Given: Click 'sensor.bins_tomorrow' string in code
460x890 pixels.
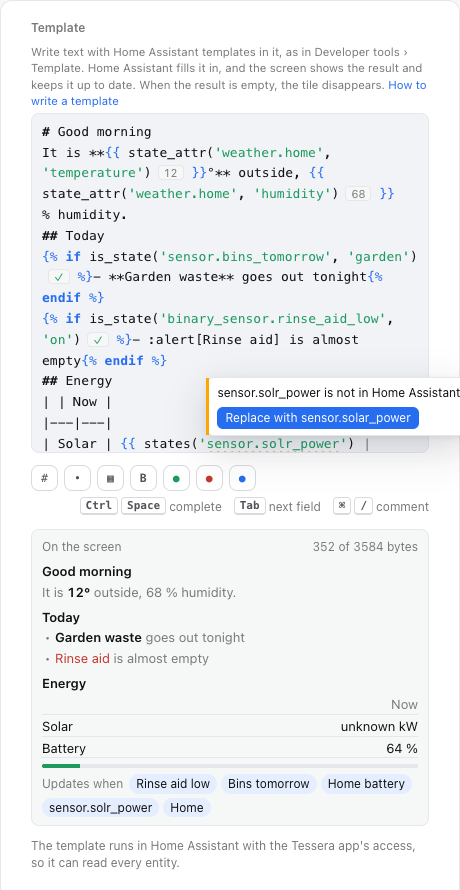Looking at the screenshot, I should coord(245,256).
